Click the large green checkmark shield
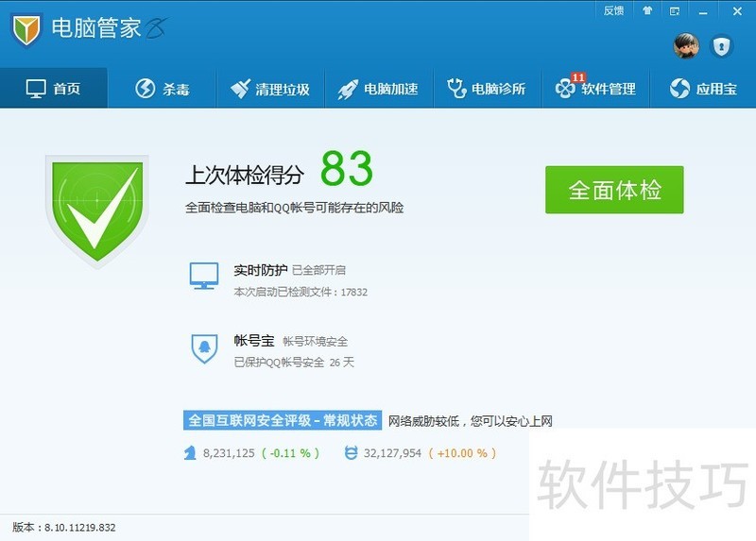756x541 pixels. coord(97,211)
